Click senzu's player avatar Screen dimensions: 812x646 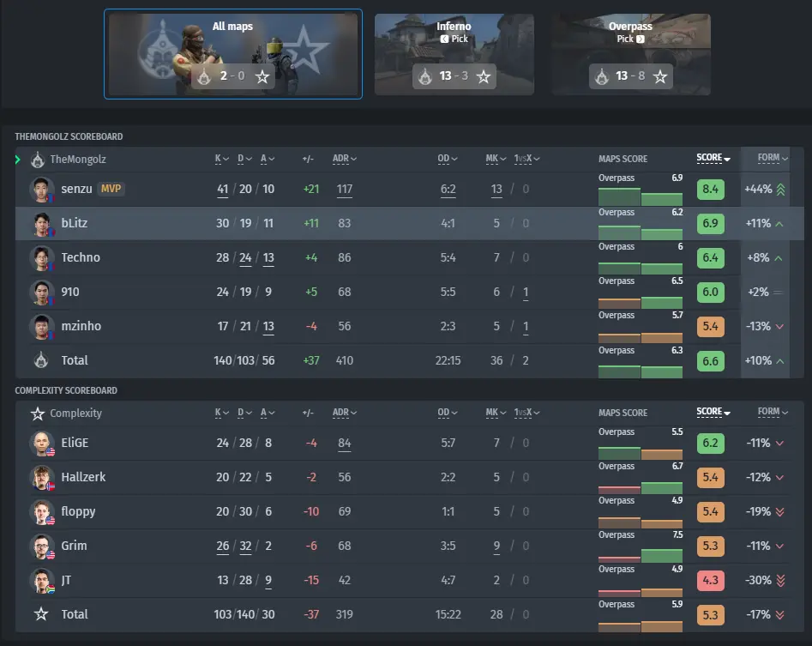click(41, 189)
